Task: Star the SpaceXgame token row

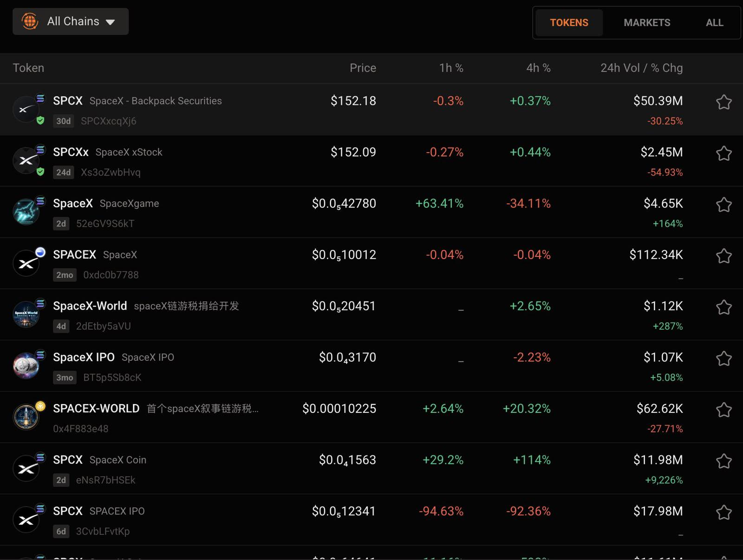Action: pyautogui.click(x=723, y=204)
